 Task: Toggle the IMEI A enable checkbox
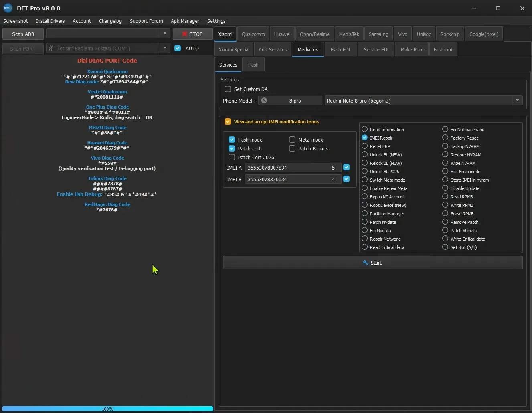tap(346, 167)
